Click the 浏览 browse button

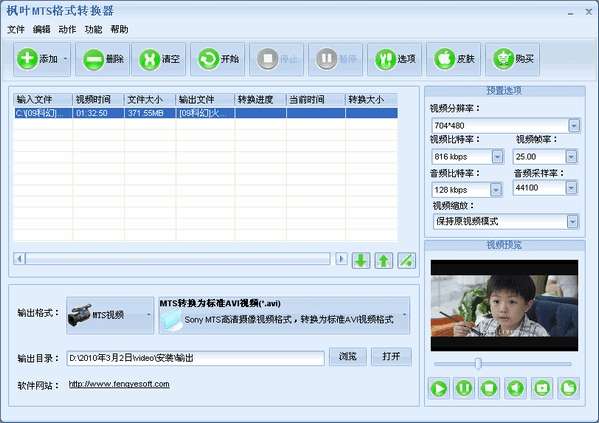click(x=348, y=357)
